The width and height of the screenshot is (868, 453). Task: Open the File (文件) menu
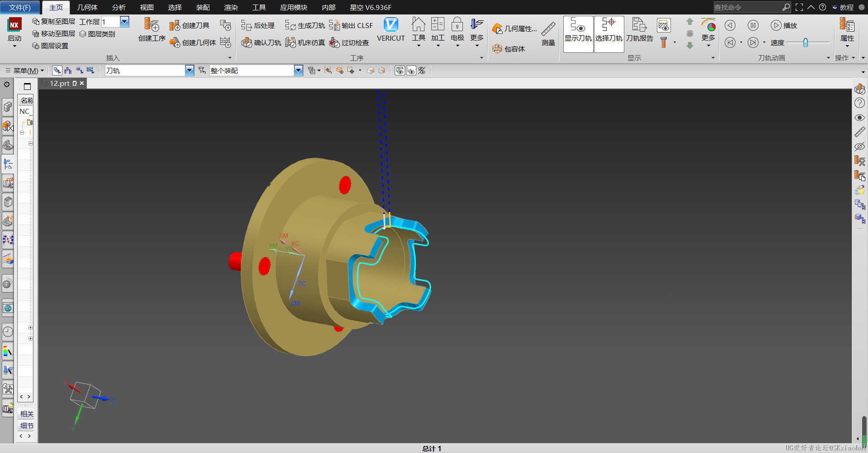click(x=20, y=7)
